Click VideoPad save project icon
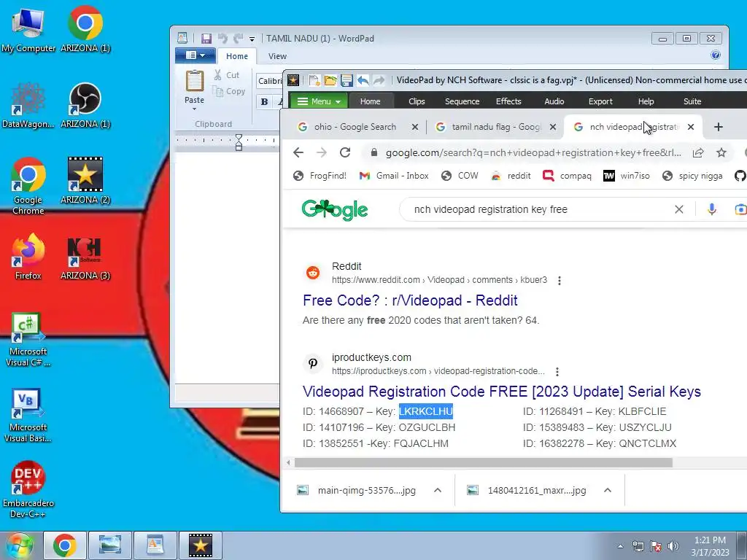The image size is (747, 560). tap(347, 80)
